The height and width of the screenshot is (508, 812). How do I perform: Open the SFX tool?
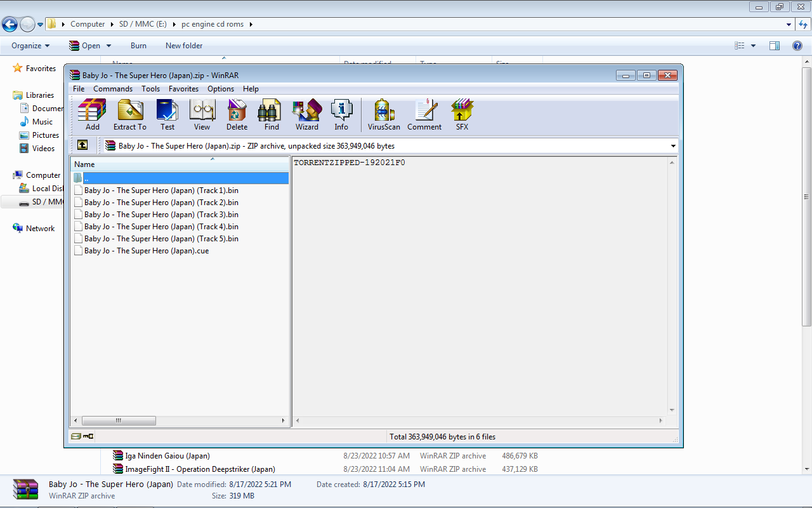pyautogui.click(x=462, y=115)
